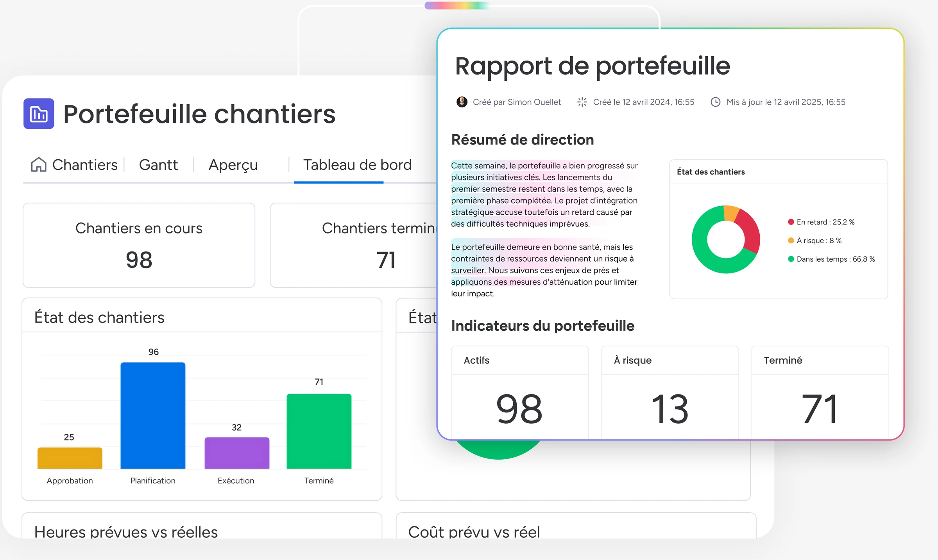Click the first summary paragraph starting Cette semaine

click(544, 194)
